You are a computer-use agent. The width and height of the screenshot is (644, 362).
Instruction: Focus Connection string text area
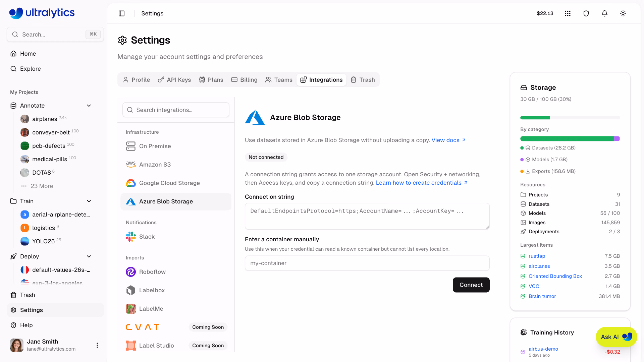click(367, 216)
